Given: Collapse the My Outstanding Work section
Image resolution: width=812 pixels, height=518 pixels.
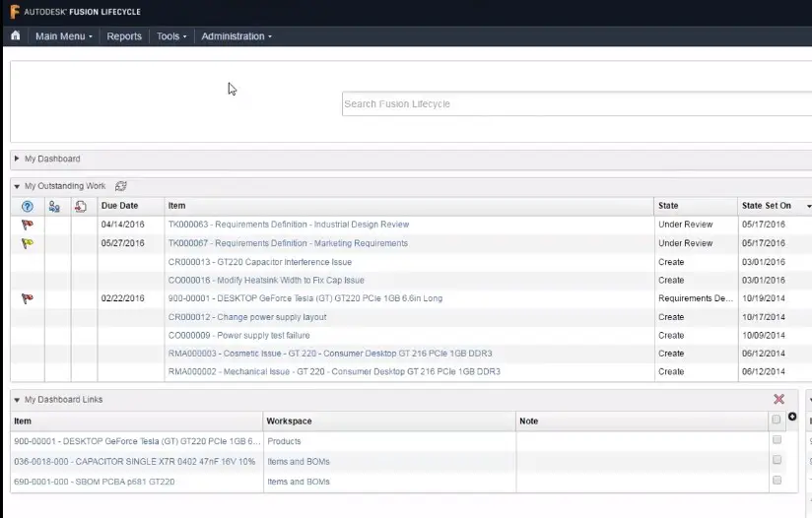Looking at the screenshot, I should click(x=17, y=186).
